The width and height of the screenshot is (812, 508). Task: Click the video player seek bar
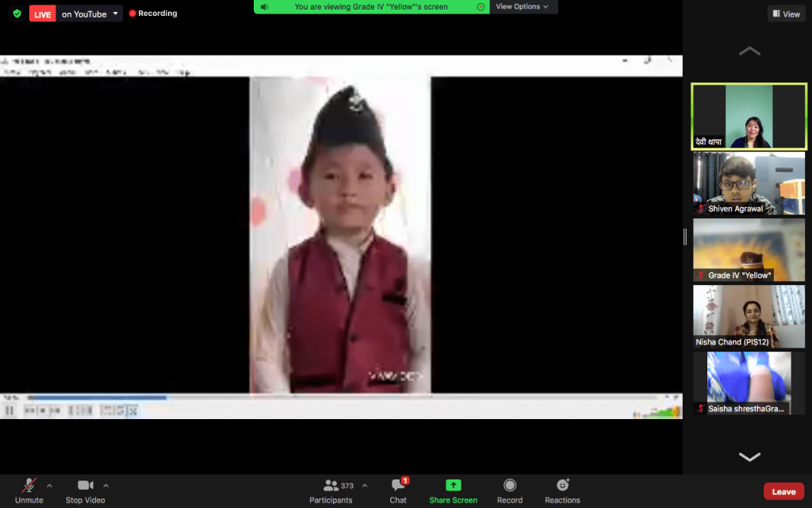pos(317,398)
